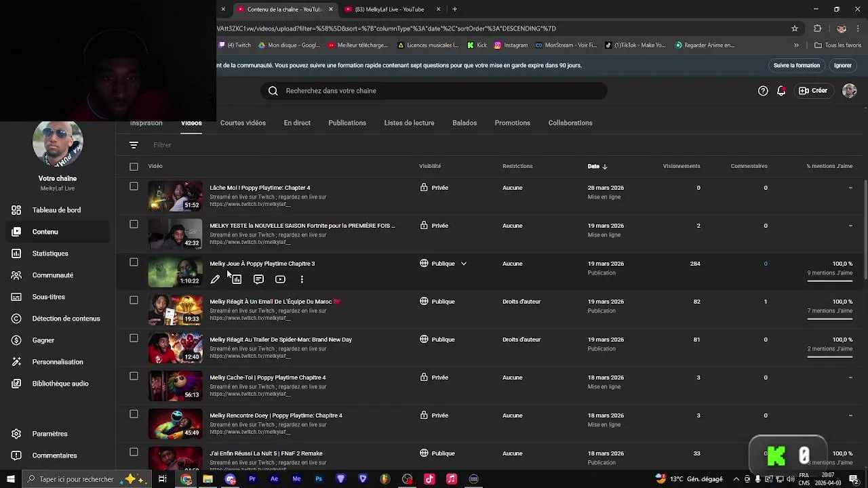Dismiss the warning with Ignorer

coord(843,66)
